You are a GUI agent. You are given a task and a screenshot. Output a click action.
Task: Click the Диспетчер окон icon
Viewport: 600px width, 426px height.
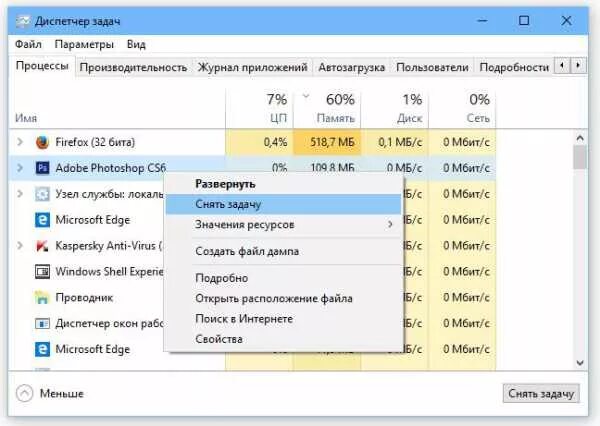[42, 324]
